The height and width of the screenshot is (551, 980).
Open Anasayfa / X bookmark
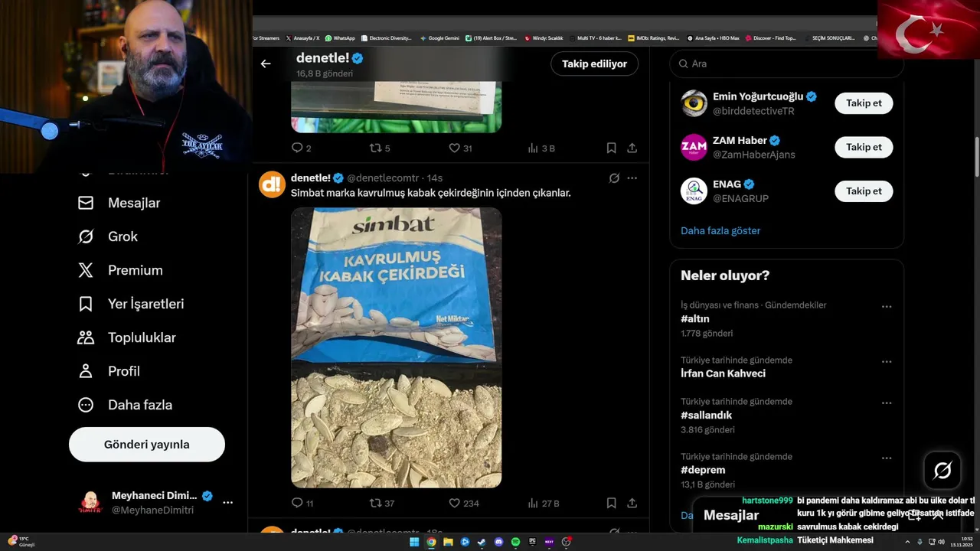click(302, 37)
